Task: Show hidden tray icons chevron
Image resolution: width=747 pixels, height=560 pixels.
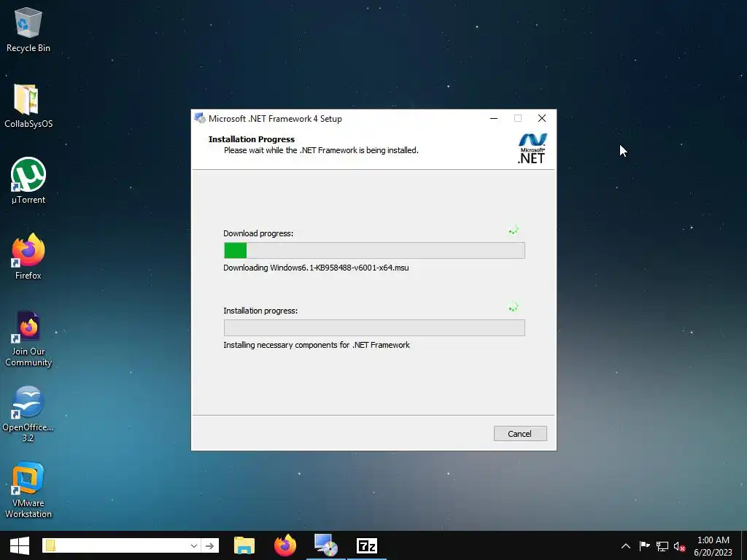Action: point(625,546)
